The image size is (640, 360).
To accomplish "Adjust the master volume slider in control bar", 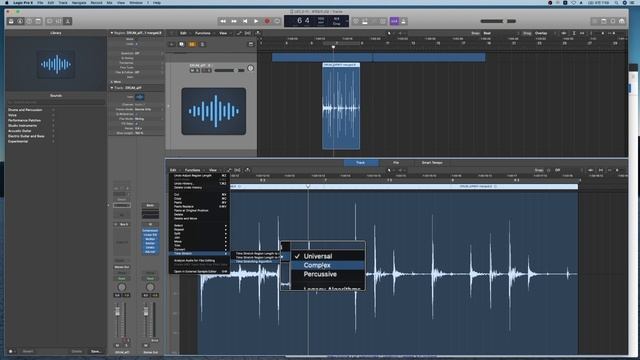I will point(498,21).
